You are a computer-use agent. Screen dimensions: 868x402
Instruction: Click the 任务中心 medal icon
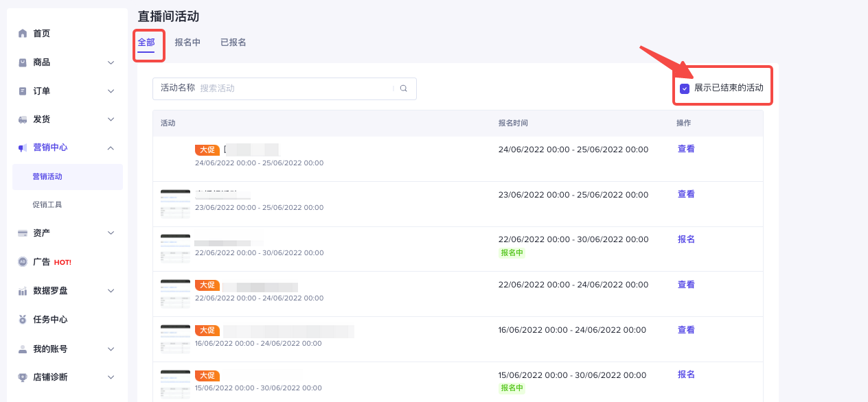click(x=23, y=320)
